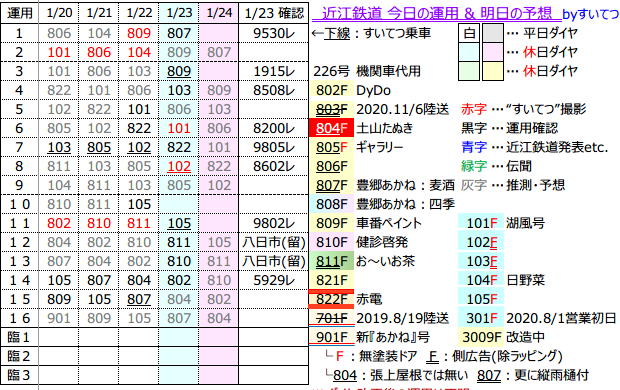The image size is (620, 390).
Task: Click the 白 legend swatch
Action: point(469,33)
